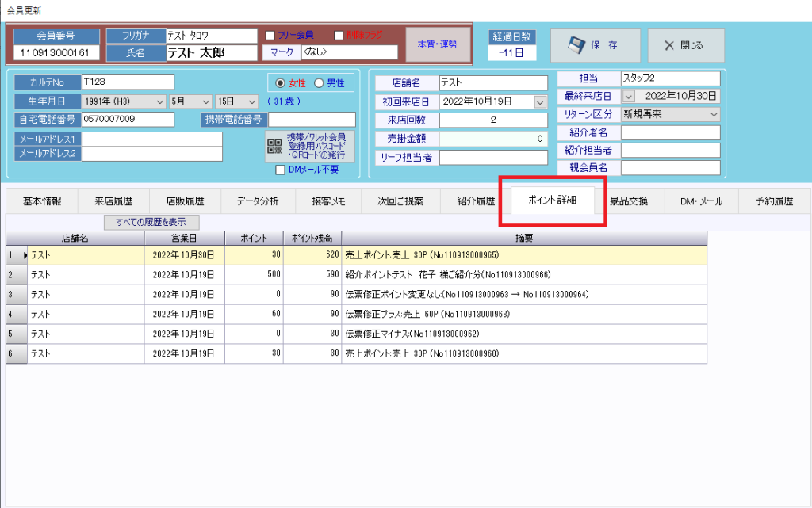This screenshot has width=812, height=508.
Task: Click the 本質・運勢 button
Action: pyautogui.click(x=437, y=44)
